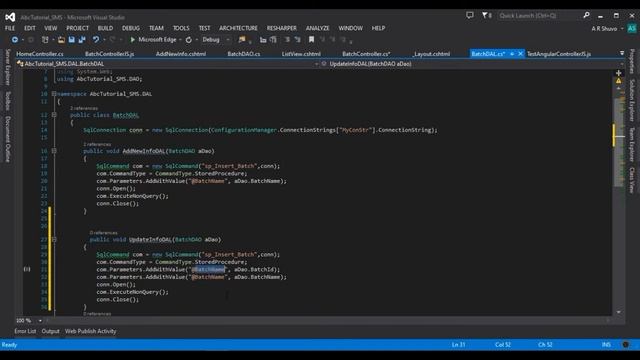Open the A R Shuvo account dropdown
The height and width of the screenshot is (360, 640).
pyautogui.click(x=622, y=29)
